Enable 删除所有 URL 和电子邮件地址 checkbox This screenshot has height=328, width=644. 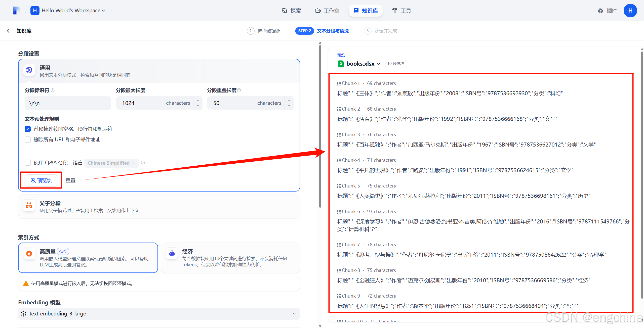click(x=28, y=139)
